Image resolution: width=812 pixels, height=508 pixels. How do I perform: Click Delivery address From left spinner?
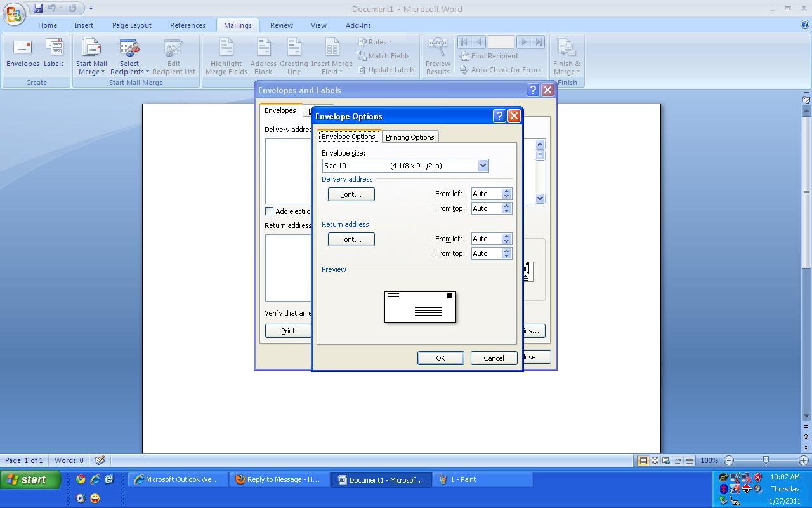506,194
